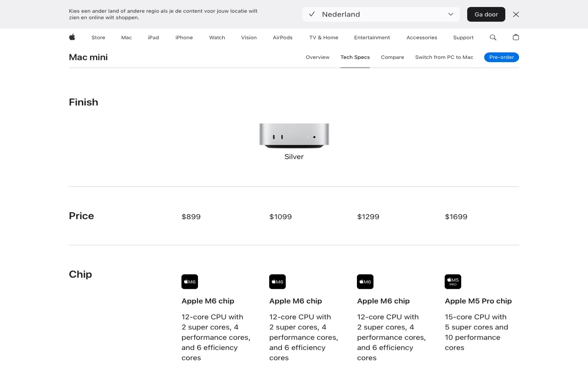
Task: Select the Tech Specs tab
Action: click(x=355, y=57)
